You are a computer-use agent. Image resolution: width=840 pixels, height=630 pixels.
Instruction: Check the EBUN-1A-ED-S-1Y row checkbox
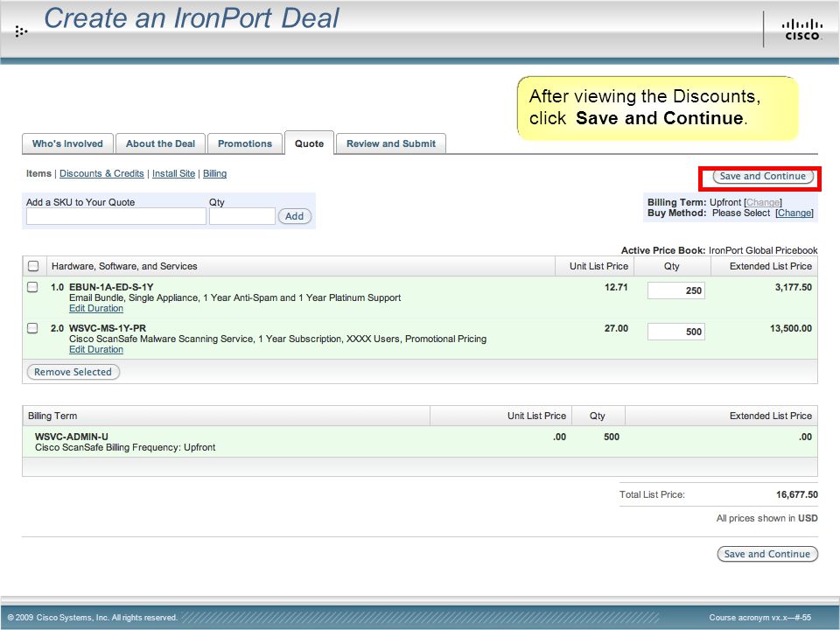coord(32,287)
